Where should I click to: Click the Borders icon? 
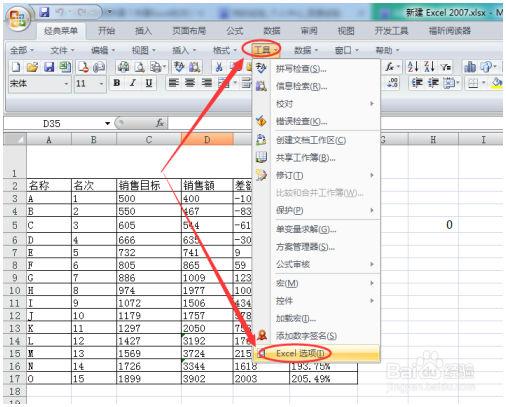tap(473, 83)
